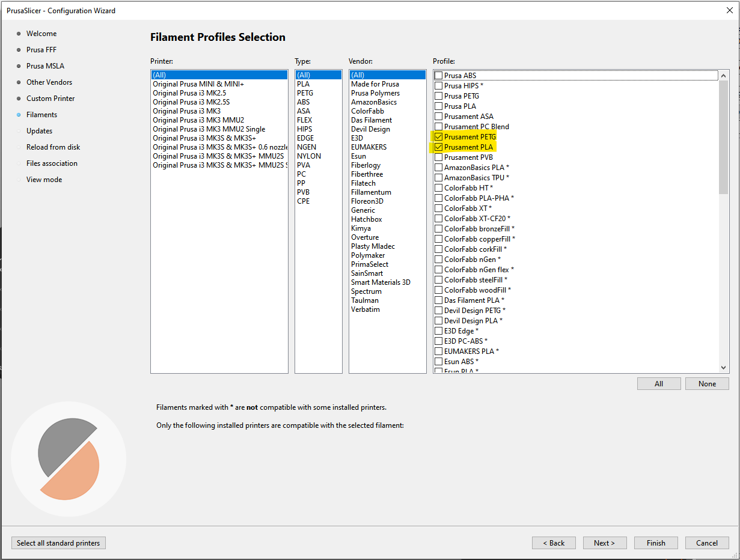740x560 pixels.
Task: Filter filament type by PETG
Action: pos(305,93)
